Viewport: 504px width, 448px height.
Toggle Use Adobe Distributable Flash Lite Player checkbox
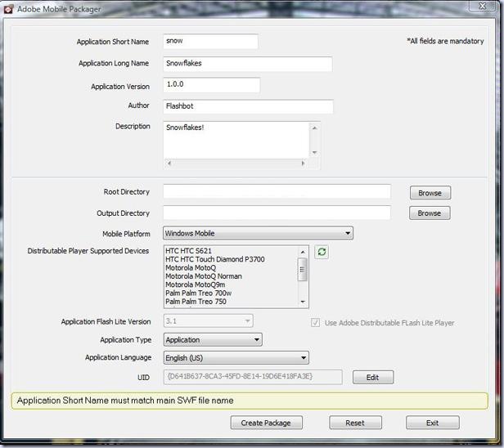[315, 322]
